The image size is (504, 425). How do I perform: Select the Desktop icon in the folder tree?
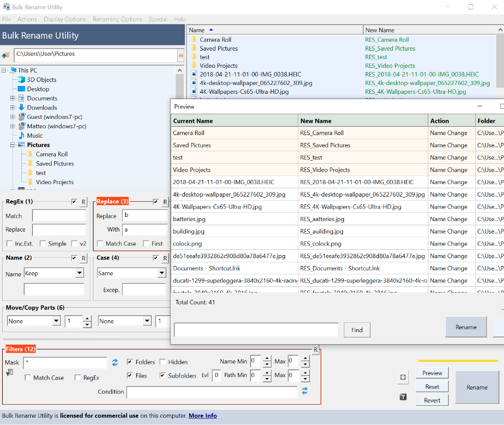click(21, 89)
